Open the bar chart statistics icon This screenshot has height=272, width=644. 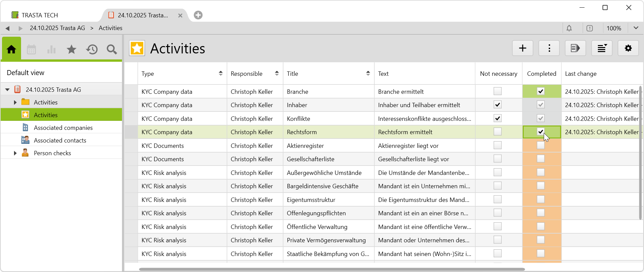pyautogui.click(x=51, y=50)
